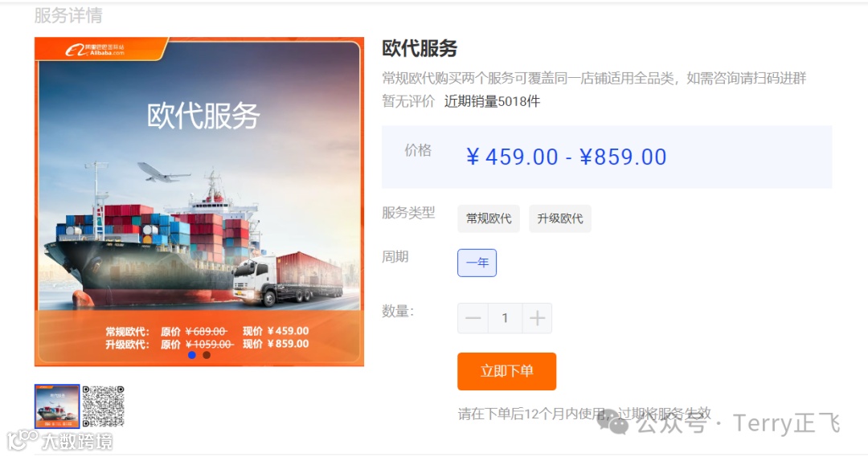The height and width of the screenshot is (457, 868).
Task: Click the plus quantity icon
Action: [537, 318]
